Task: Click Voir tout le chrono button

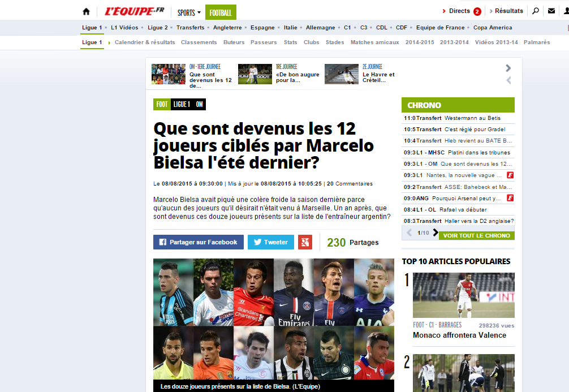Action: [476, 235]
